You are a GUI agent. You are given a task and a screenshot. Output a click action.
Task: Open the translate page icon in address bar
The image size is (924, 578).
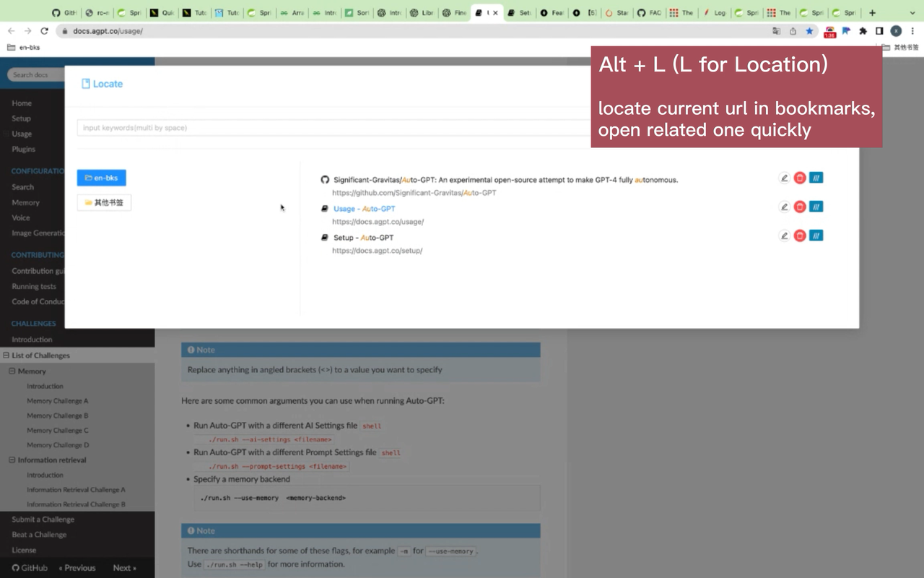pyautogui.click(x=777, y=31)
